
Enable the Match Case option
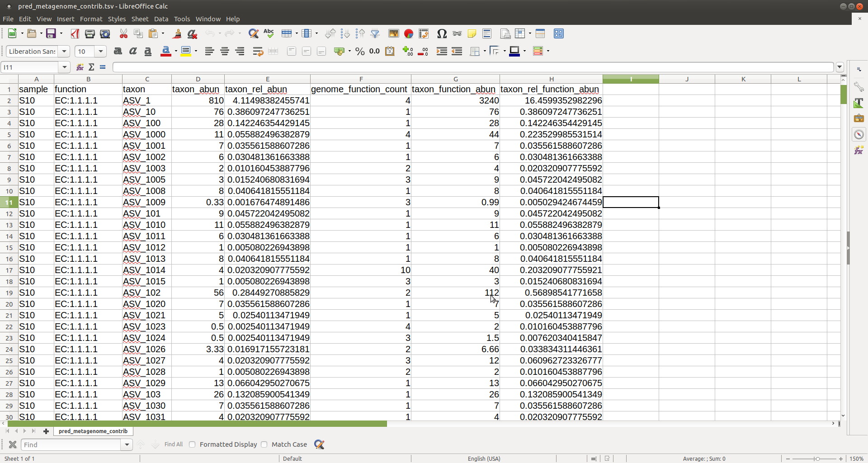[x=264, y=444]
